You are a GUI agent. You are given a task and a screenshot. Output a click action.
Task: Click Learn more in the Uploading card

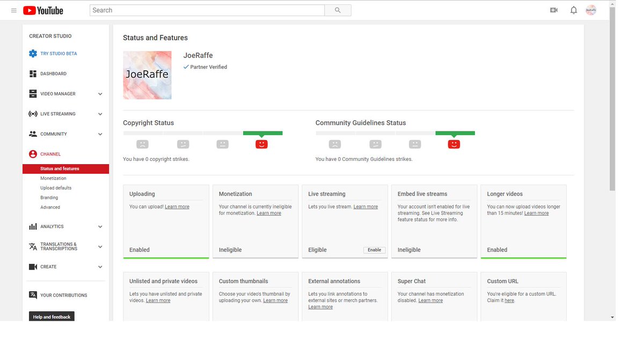(x=177, y=207)
